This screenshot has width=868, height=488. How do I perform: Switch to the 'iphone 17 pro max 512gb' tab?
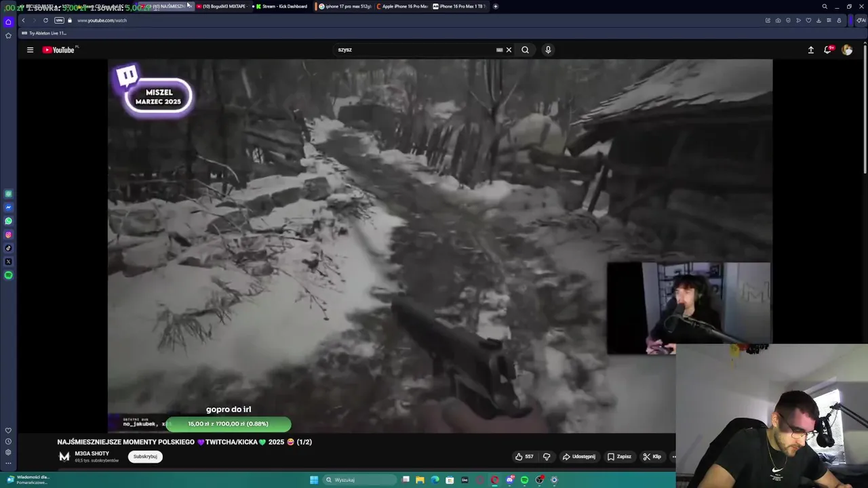click(345, 6)
